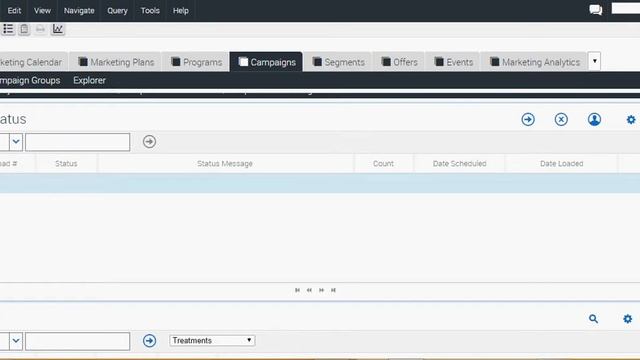Click the gray go arrow beside Status search field

[x=149, y=142]
